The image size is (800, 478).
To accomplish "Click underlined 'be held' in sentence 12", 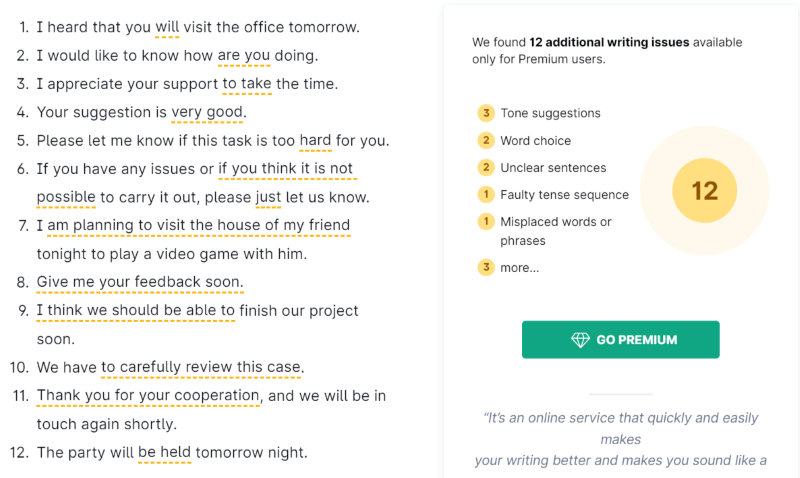I will [x=164, y=453].
